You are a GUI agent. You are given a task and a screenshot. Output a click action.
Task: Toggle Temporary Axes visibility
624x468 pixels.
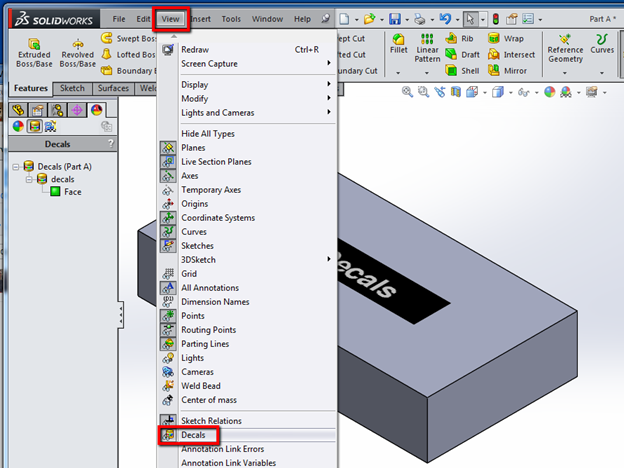[211, 190]
